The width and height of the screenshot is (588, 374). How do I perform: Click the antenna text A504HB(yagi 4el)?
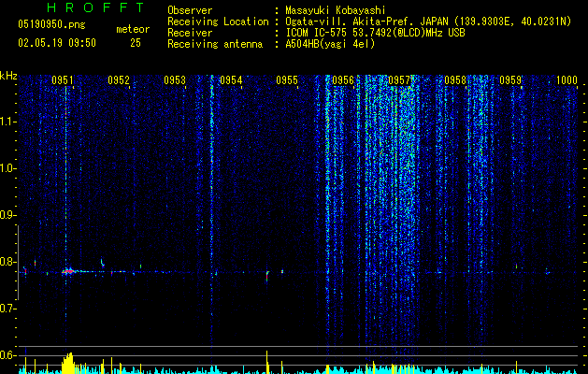coord(330,44)
